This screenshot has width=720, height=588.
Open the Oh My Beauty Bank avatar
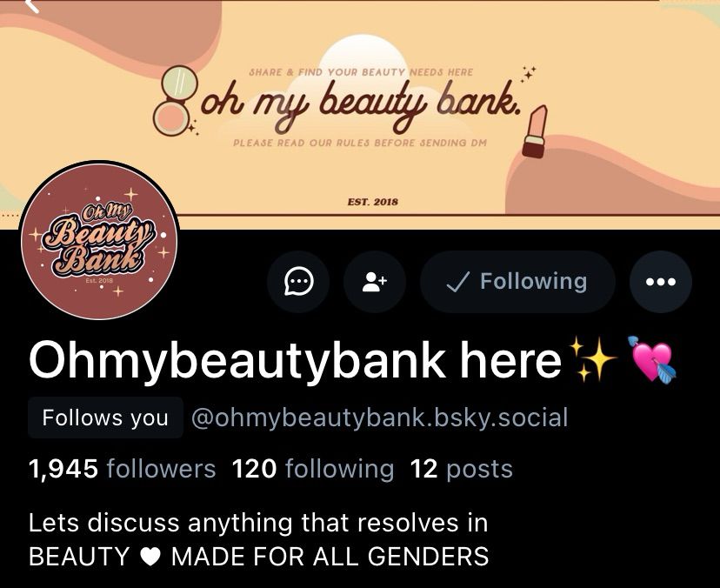[99, 240]
